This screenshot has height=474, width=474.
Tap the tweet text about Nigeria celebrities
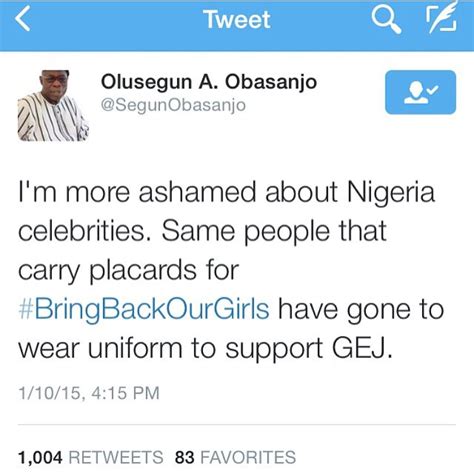click(231, 270)
